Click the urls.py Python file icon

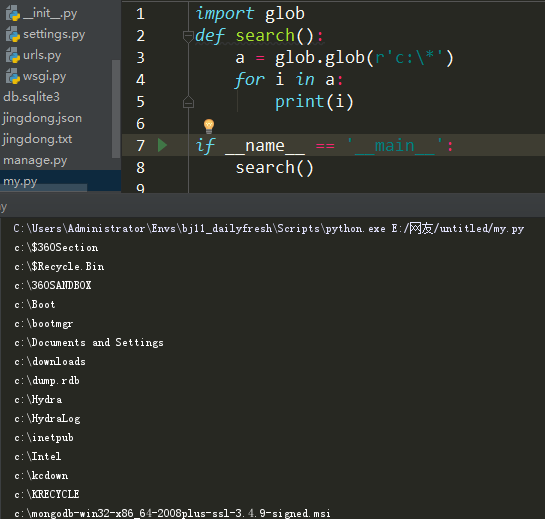pos(13,55)
